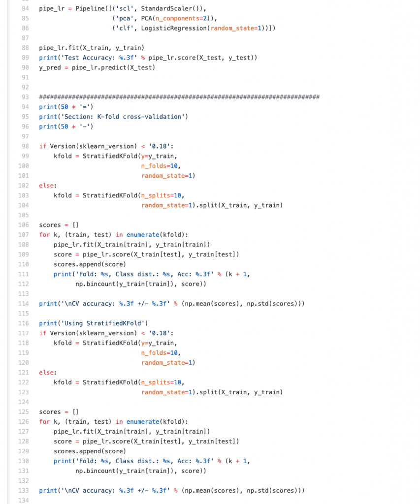The image size is (420, 504).
Task: Click line number 133
Action: coord(24,491)
